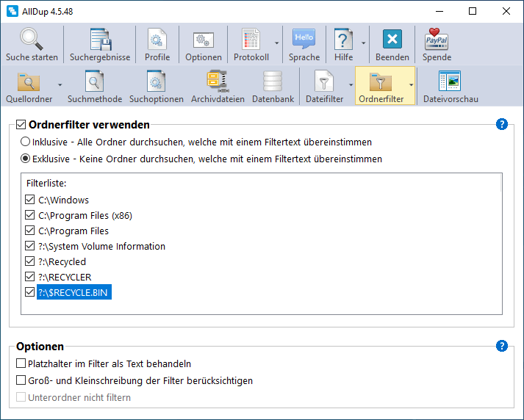This screenshot has height=420, width=524.
Task: Open the Dateivorschau panel
Action: coord(450,81)
